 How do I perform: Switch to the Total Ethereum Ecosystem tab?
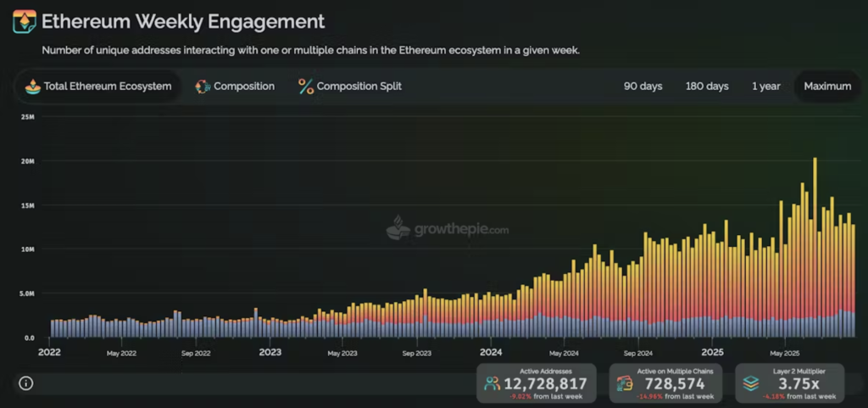(x=107, y=86)
